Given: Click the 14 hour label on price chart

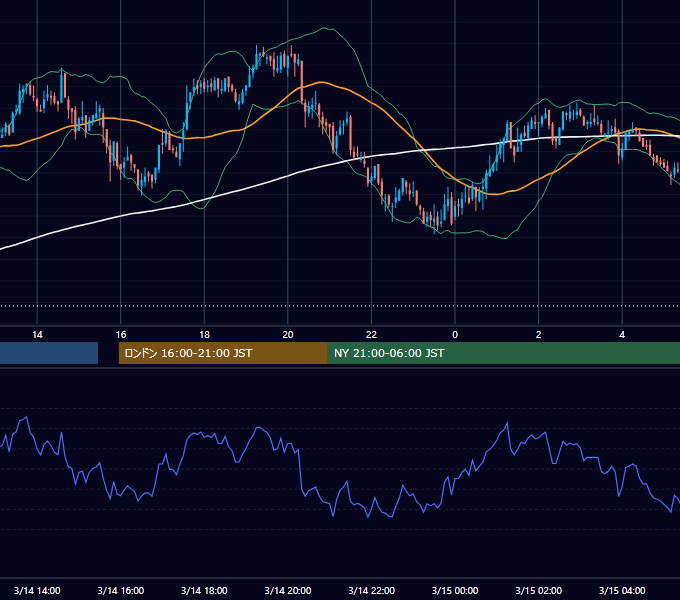Looking at the screenshot, I should (37, 335).
